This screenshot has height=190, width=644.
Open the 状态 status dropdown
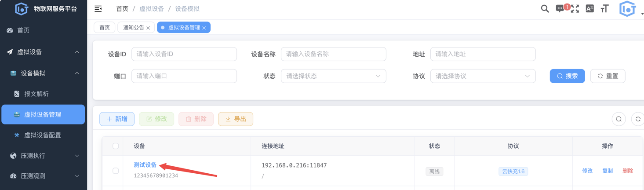tap(334, 76)
